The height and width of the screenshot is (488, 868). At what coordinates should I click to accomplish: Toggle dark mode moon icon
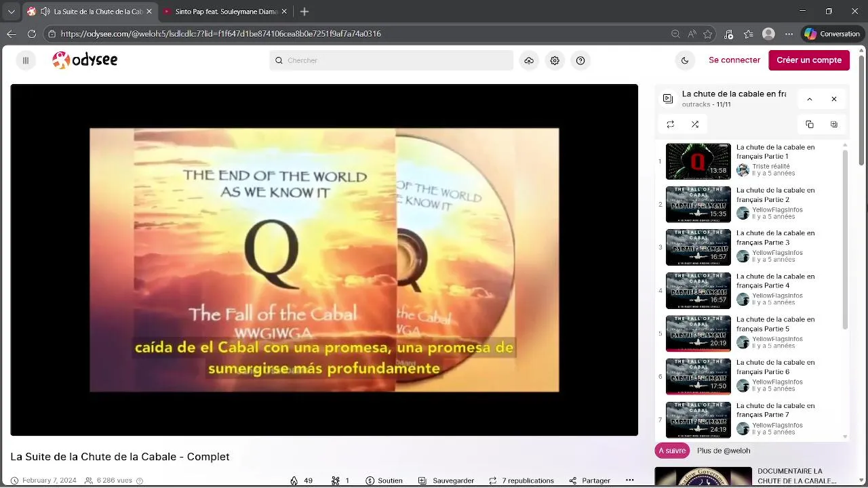[x=685, y=60]
